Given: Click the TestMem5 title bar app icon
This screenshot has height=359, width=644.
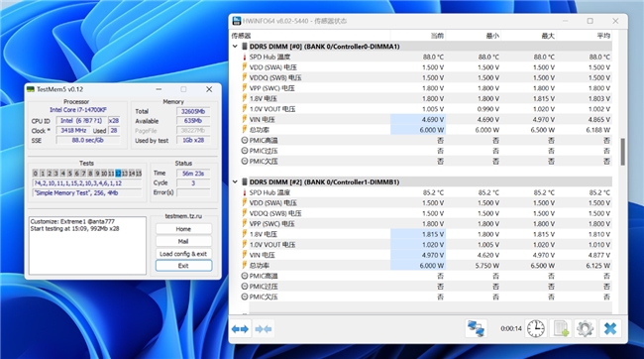Looking at the screenshot, I should coord(31,89).
